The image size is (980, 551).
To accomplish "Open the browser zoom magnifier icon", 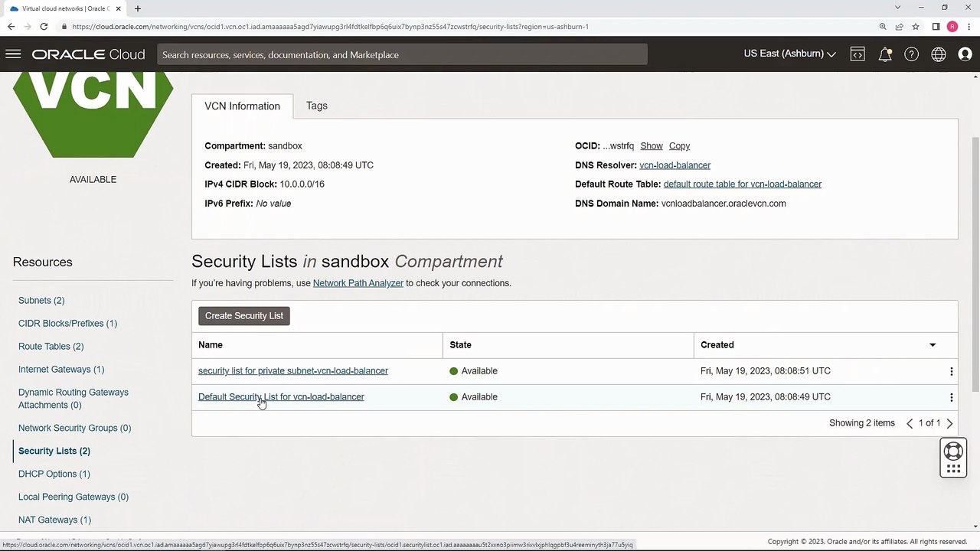I will click(883, 27).
